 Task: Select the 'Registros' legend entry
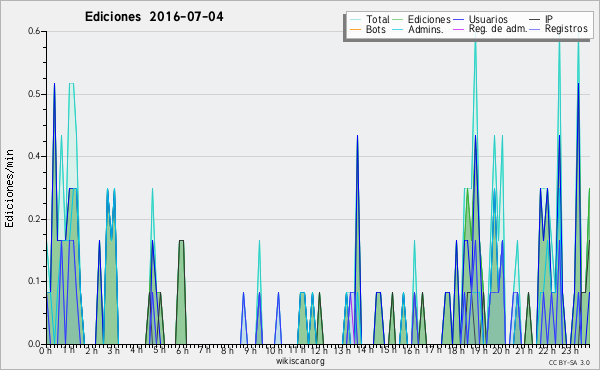tap(566, 29)
